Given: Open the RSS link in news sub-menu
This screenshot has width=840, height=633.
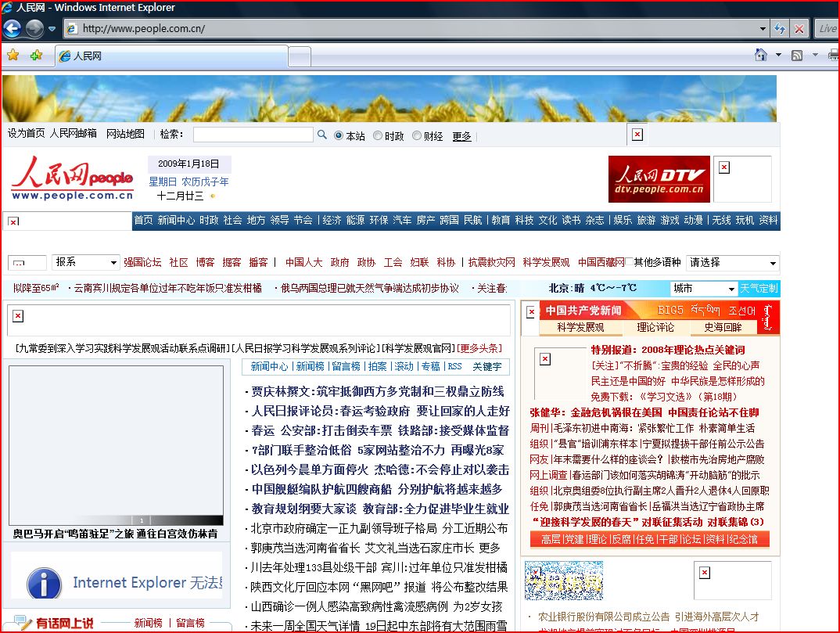Looking at the screenshot, I should [455, 367].
